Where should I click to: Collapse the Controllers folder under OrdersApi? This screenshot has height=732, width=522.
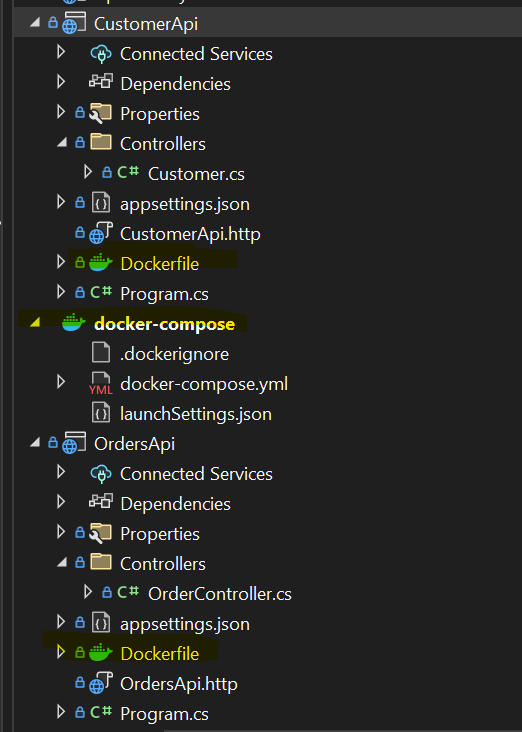coord(62,563)
